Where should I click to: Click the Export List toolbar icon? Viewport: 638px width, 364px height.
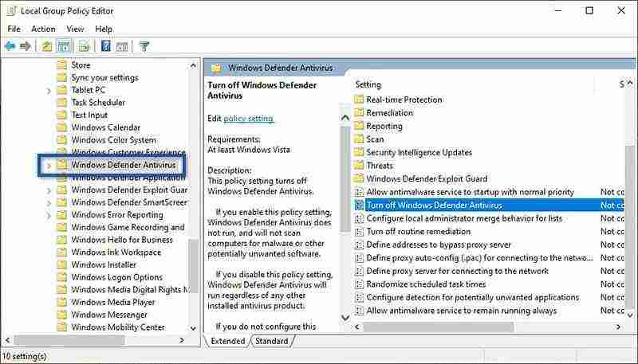(85, 46)
